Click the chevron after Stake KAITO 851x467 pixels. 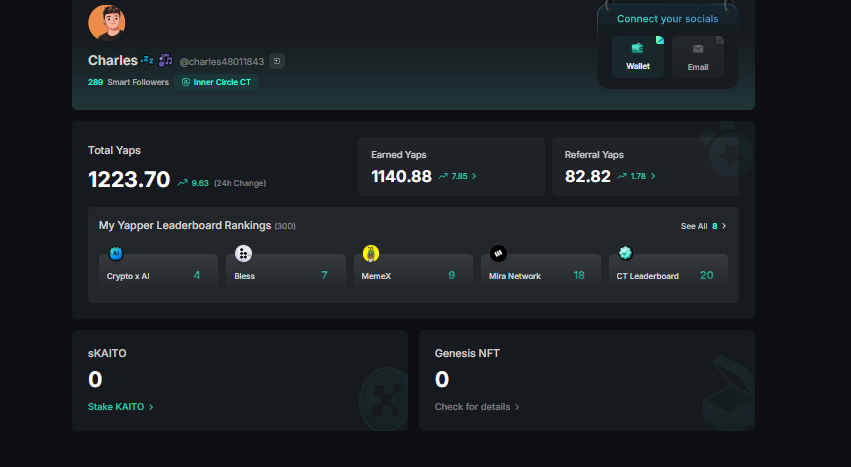[151, 407]
